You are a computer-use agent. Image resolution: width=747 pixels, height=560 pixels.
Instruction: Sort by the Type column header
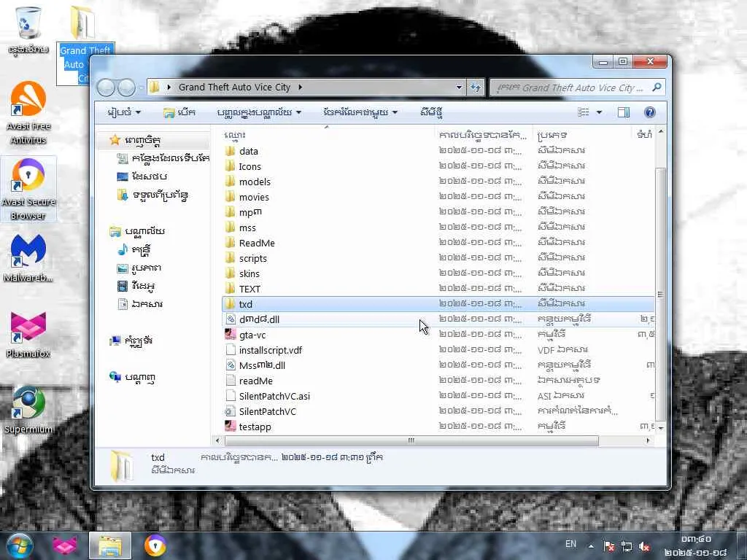point(582,135)
